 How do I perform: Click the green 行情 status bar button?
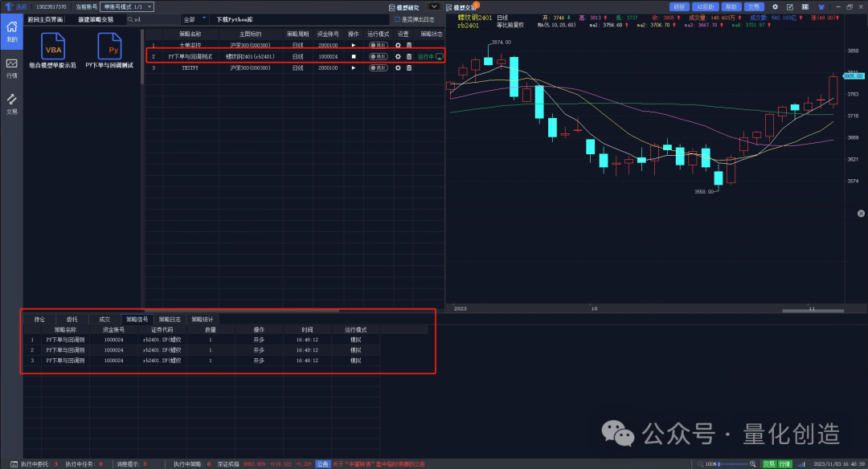(x=785, y=464)
